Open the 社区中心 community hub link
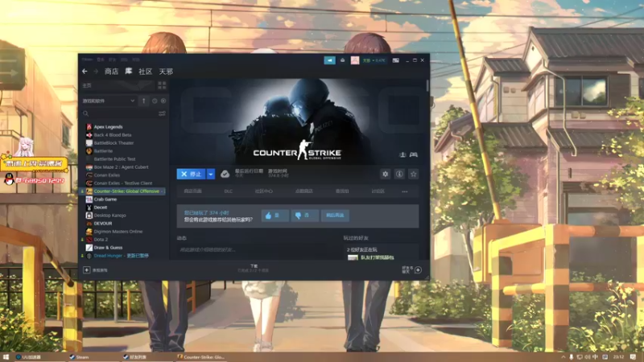The height and width of the screenshot is (362, 644). click(264, 191)
